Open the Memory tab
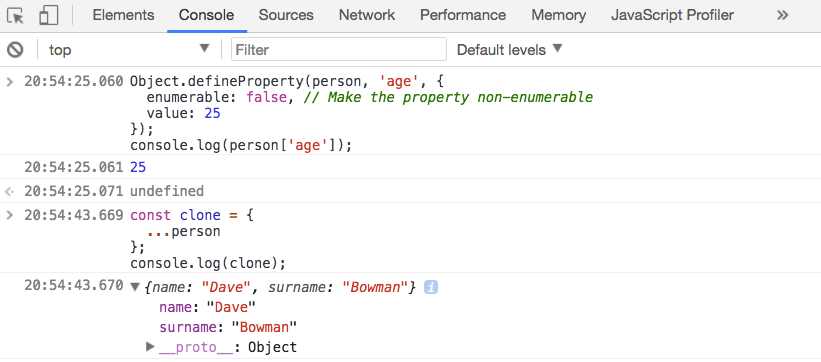The image size is (821, 362). tap(559, 15)
